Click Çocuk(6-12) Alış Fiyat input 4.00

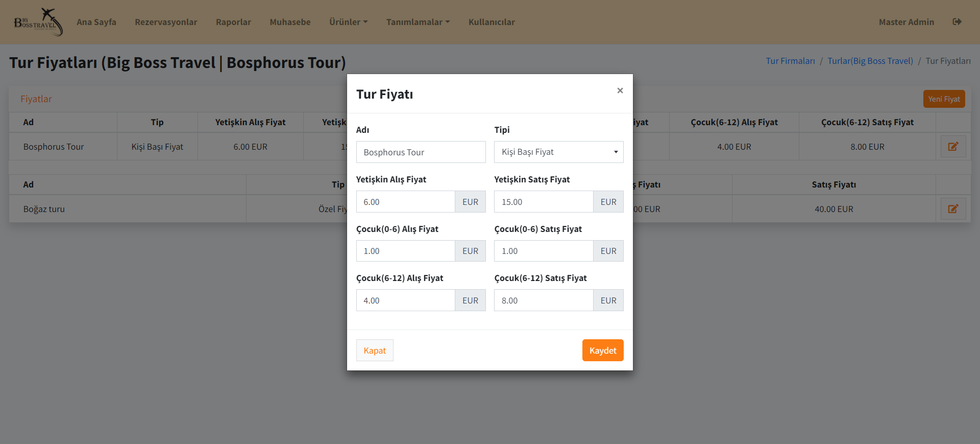pos(406,300)
